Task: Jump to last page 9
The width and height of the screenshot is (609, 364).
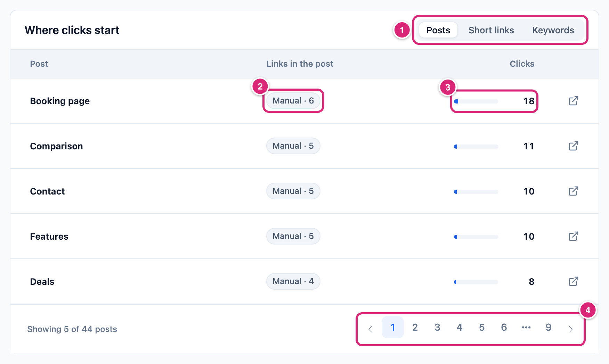Action: (548, 327)
